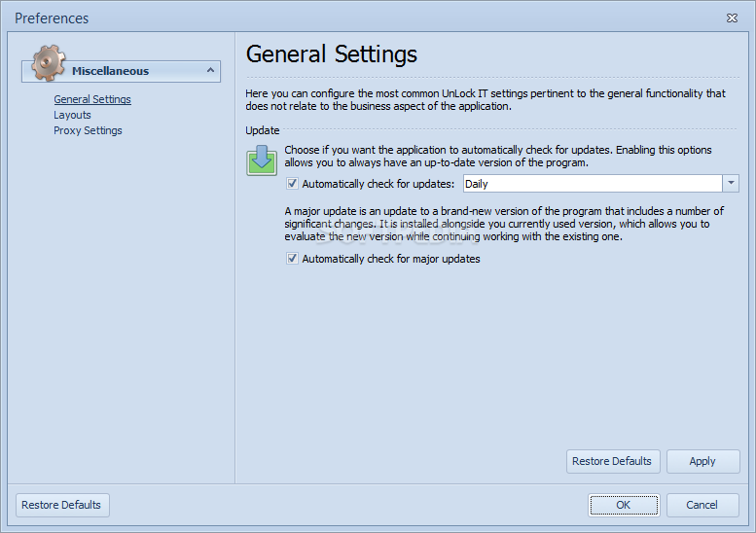756x533 pixels.
Task: Click Restore Defaults beside the Apply button
Action: tap(612, 461)
